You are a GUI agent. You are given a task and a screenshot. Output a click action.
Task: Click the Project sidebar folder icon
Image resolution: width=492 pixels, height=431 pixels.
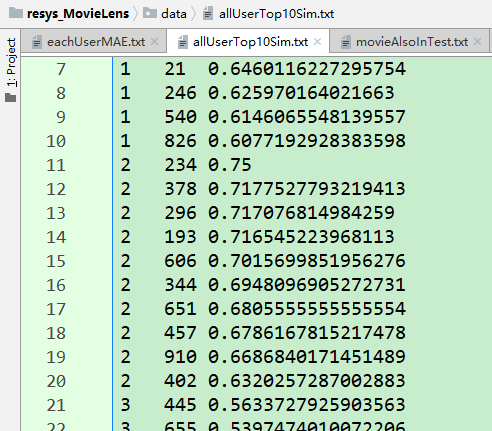pyautogui.click(x=11, y=98)
